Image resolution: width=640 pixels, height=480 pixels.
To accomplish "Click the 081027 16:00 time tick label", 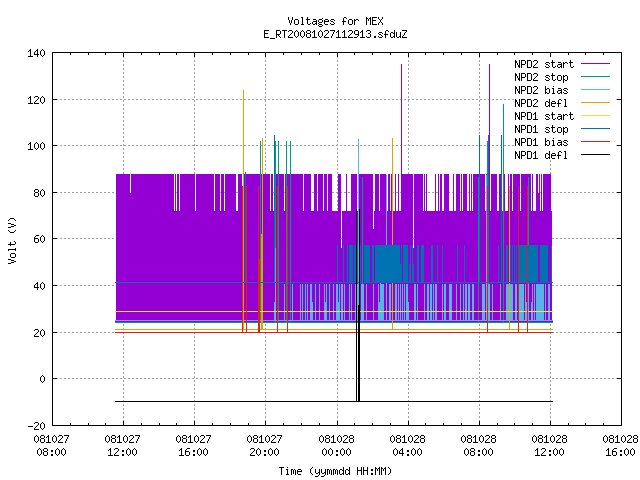I will point(193,446).
